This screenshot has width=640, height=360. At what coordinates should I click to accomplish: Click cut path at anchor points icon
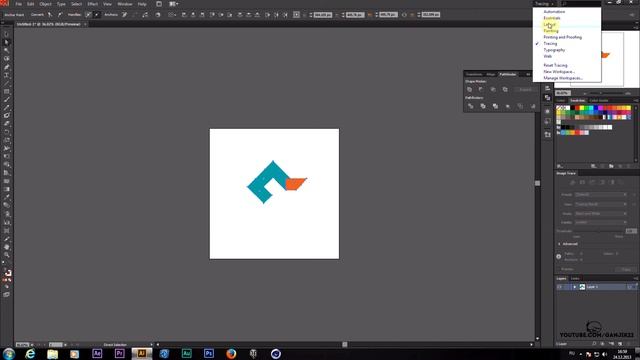145,15
